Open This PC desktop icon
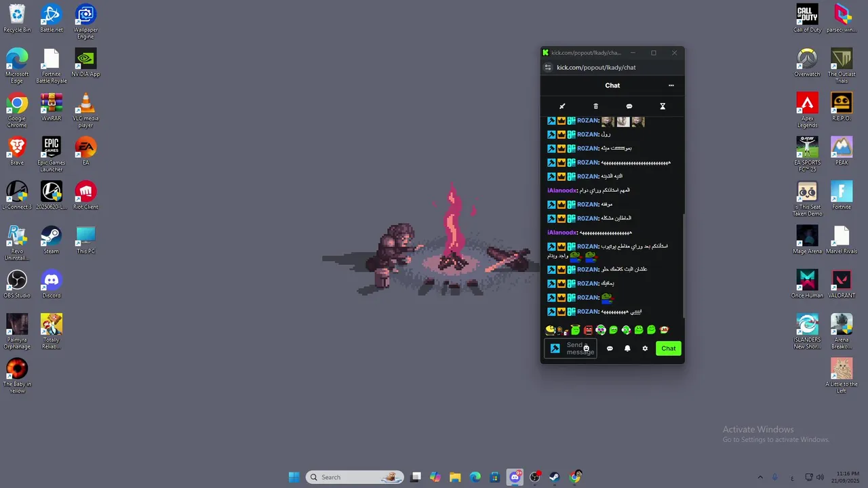This screenshot has width=868, height=488. pos(85,240)
